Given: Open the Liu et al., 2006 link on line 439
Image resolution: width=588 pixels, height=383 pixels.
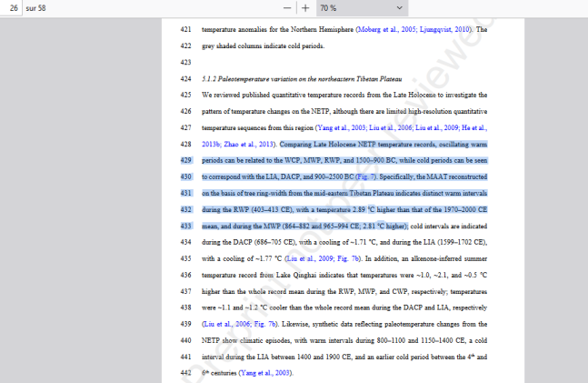Looking at the screenshot, I should coord(227,324).
